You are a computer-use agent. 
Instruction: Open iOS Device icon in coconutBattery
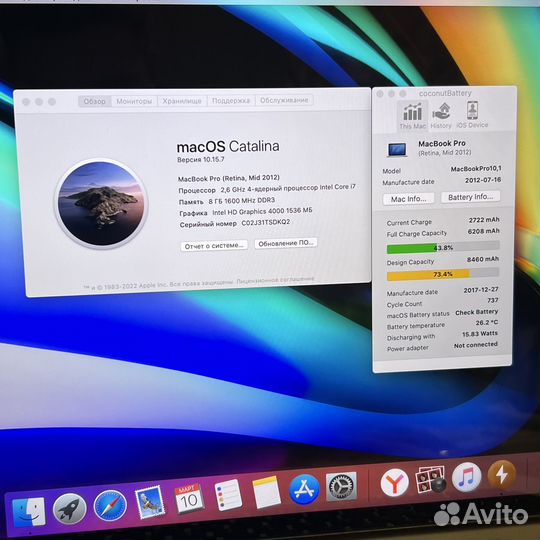[472, 114]
